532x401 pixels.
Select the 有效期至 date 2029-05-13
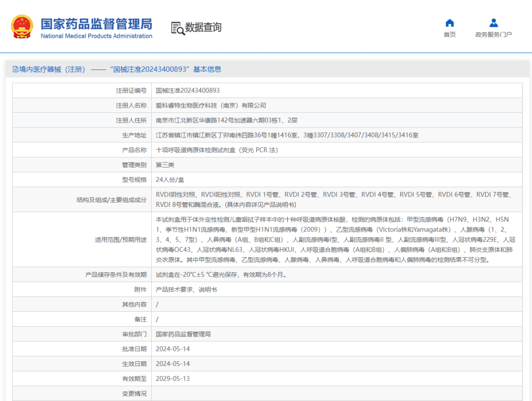[172, 378]
